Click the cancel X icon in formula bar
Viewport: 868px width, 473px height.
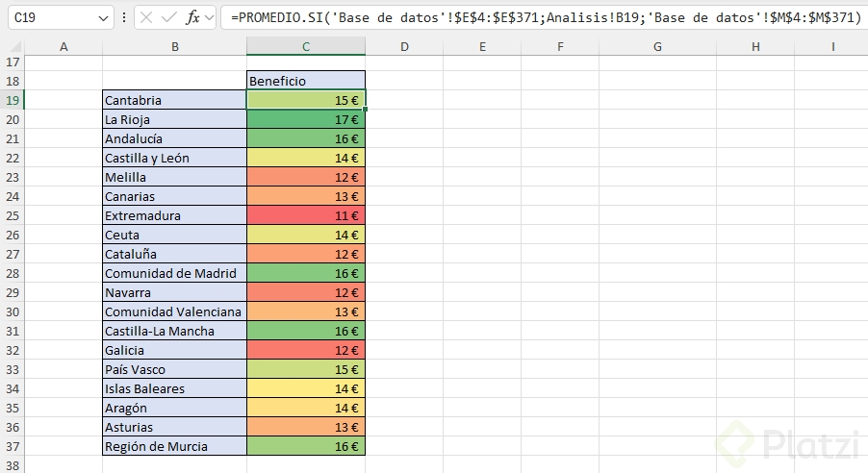tap(146, 17)
